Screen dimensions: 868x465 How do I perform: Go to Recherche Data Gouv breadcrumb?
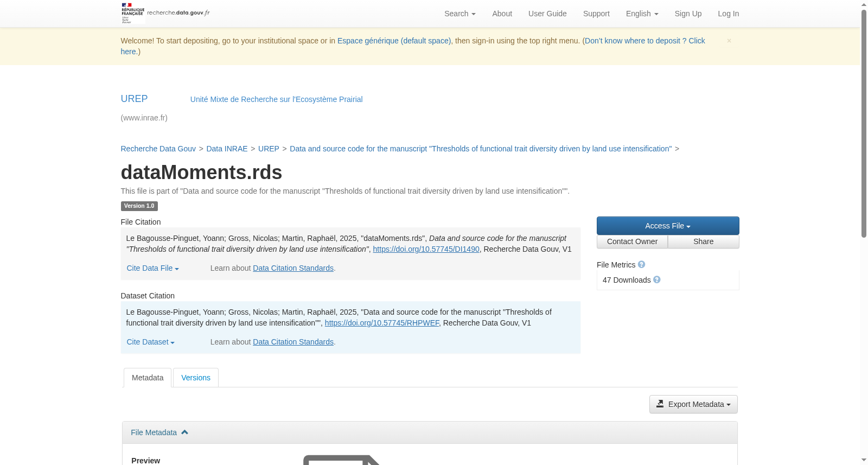coord(158,149)
